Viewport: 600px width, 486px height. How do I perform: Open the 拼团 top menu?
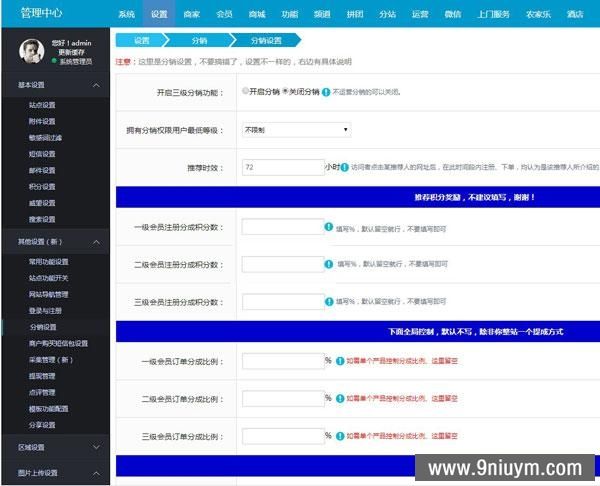(x=355, y=14)
